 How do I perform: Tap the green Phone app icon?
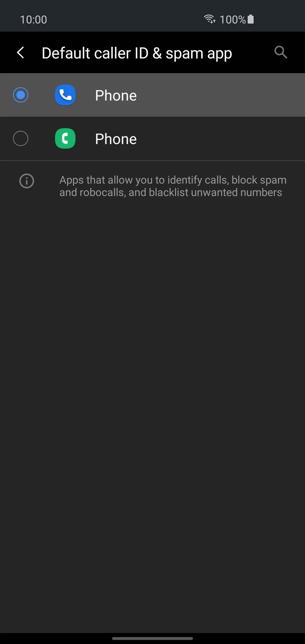tap(65, 138)
